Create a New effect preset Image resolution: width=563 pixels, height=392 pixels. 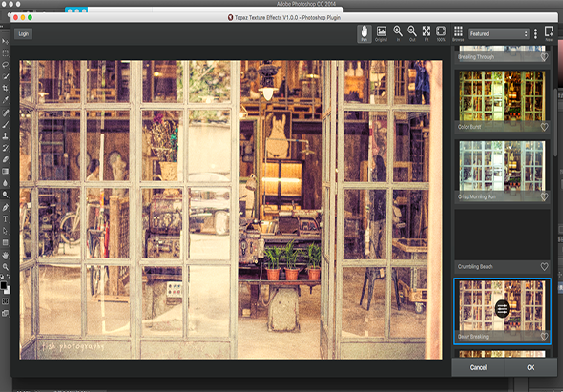coord(549,33)
